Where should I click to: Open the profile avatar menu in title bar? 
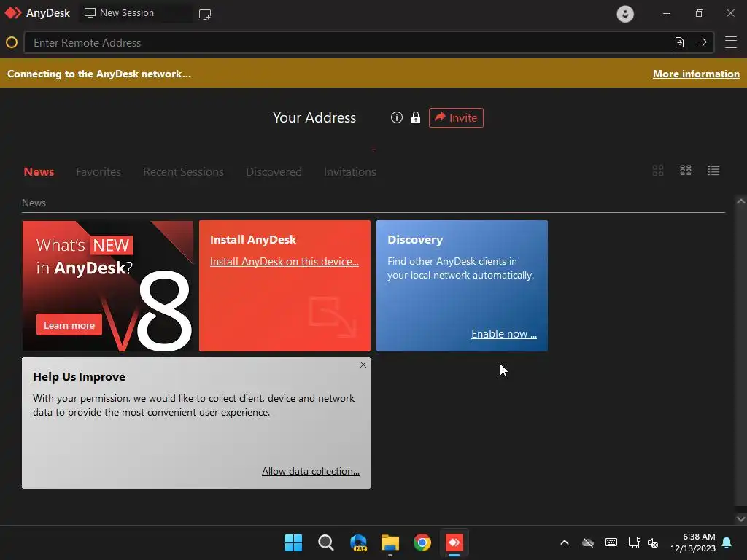coord(625,13)
